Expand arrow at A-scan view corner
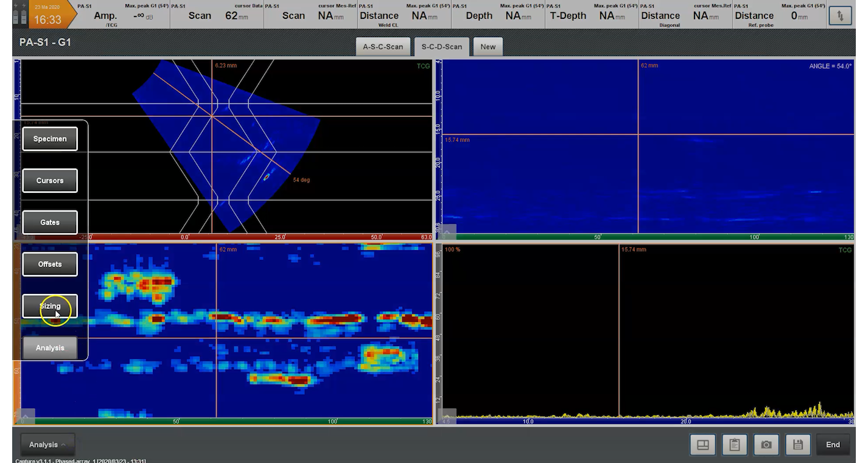This screenshot has height=463, width=868. point(447,417)
